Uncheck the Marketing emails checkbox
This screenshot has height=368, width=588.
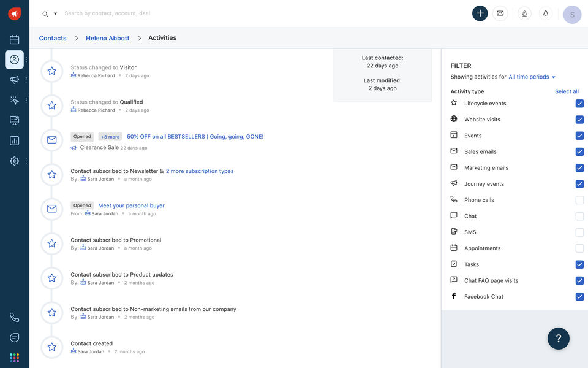point(579,168)
